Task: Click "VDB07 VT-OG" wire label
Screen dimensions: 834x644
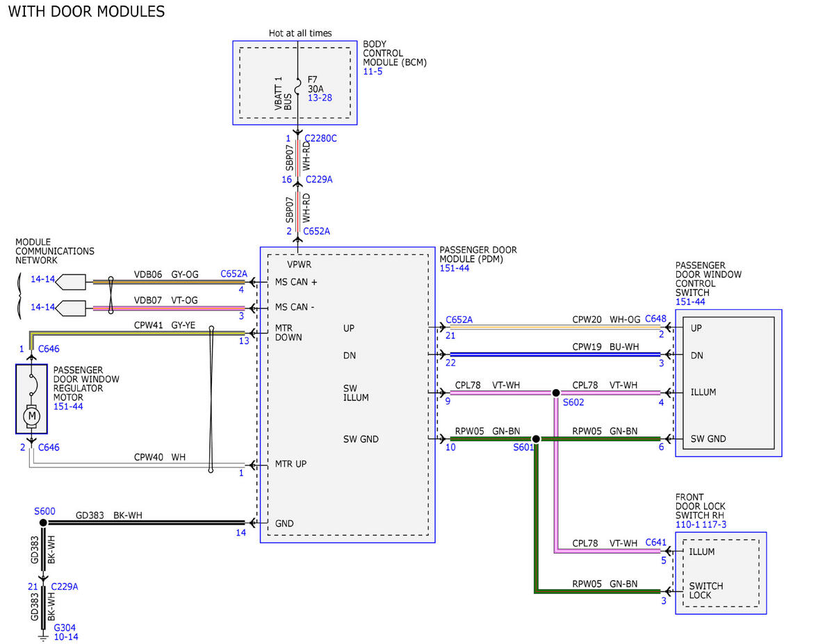Action: 166,299
